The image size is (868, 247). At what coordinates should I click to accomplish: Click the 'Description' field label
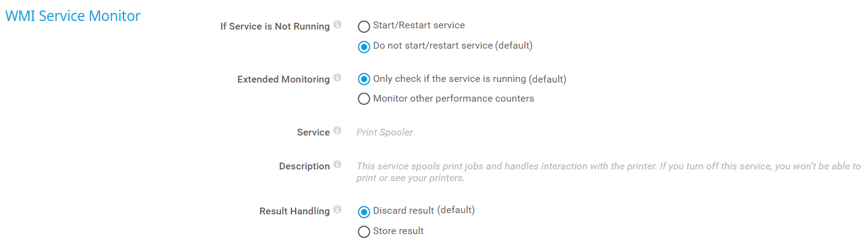coord(304,166)
